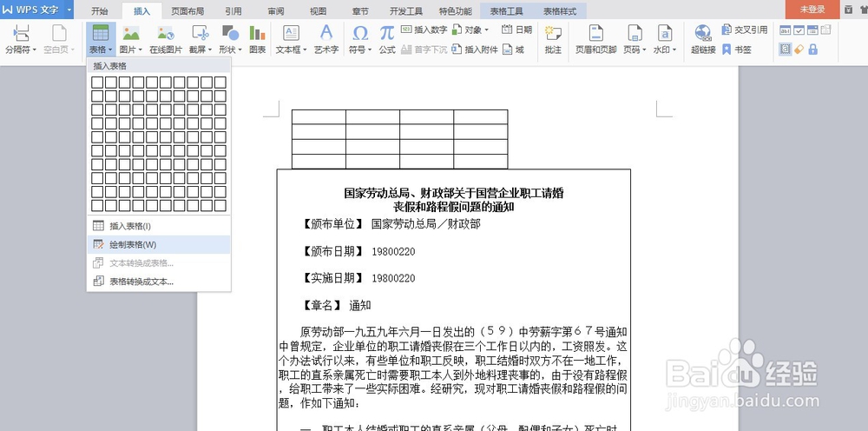Switch to the 开始 tab
Image resolution: width=868 pixels, height=431 pixels.
(100, 11)
